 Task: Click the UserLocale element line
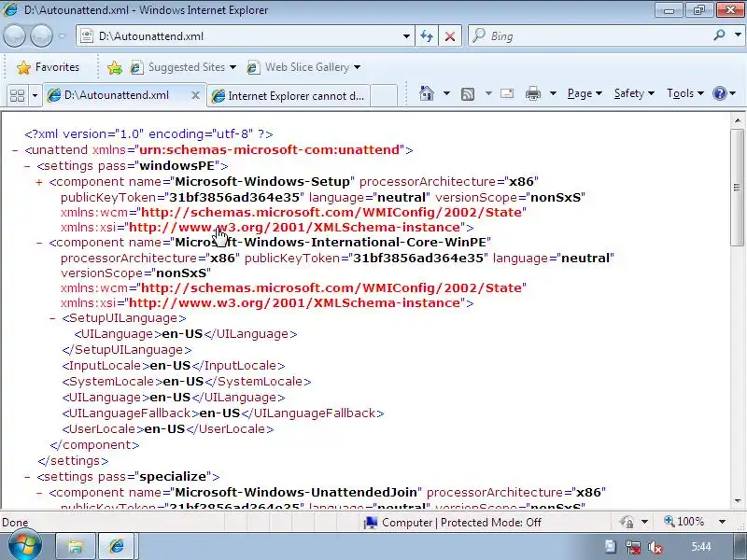coord(168,429)
